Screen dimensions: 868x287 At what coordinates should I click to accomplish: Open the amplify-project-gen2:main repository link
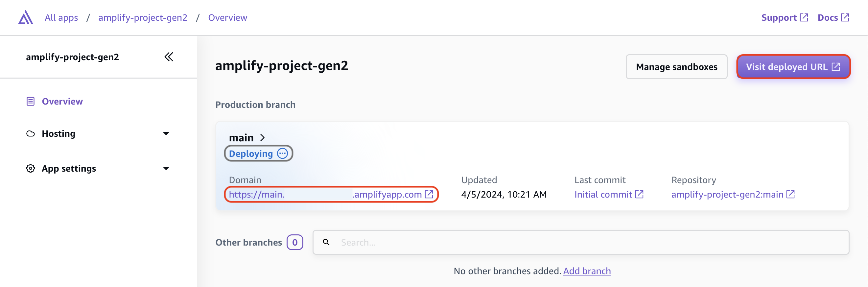[x=727, y=194]
